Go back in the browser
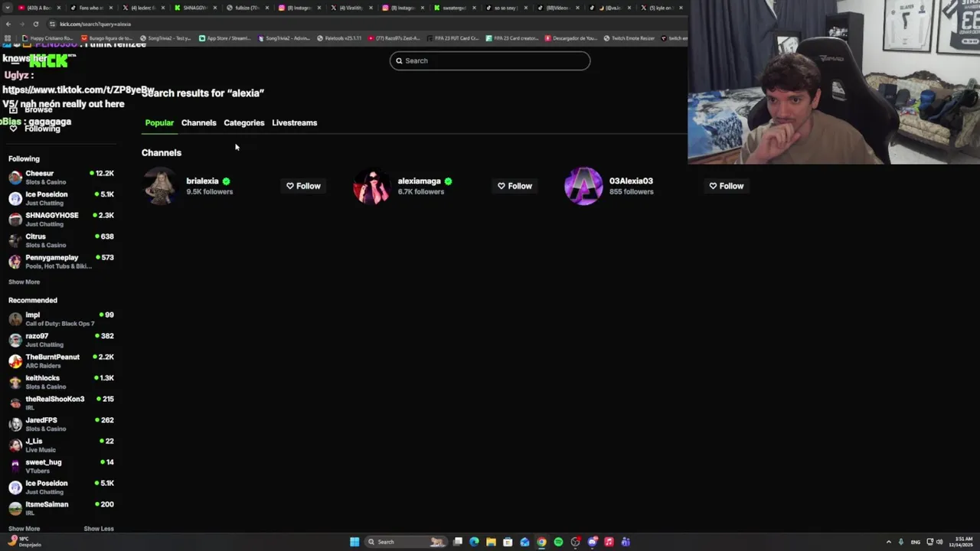This screenshot has width=980, height=551. [x=8, y=24]
